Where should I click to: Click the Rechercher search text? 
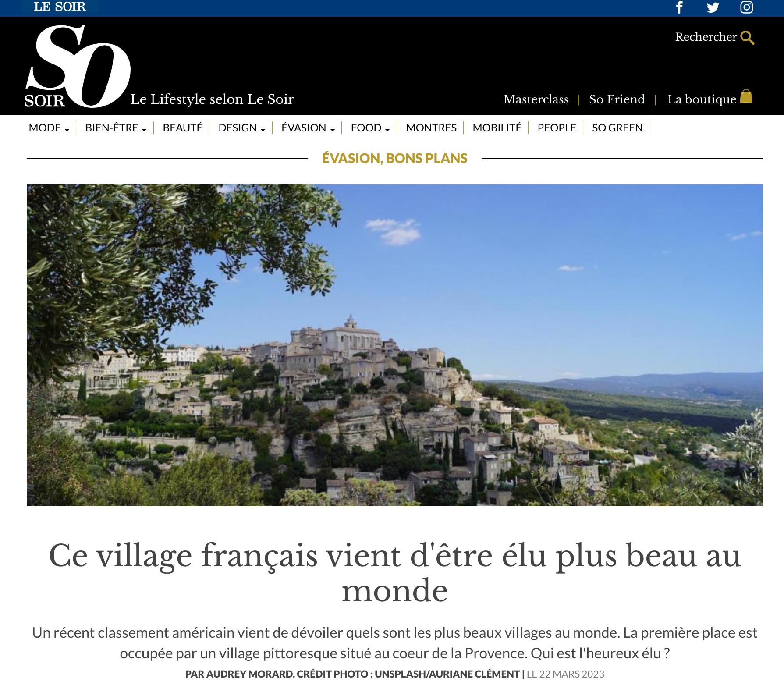(706, 37)
